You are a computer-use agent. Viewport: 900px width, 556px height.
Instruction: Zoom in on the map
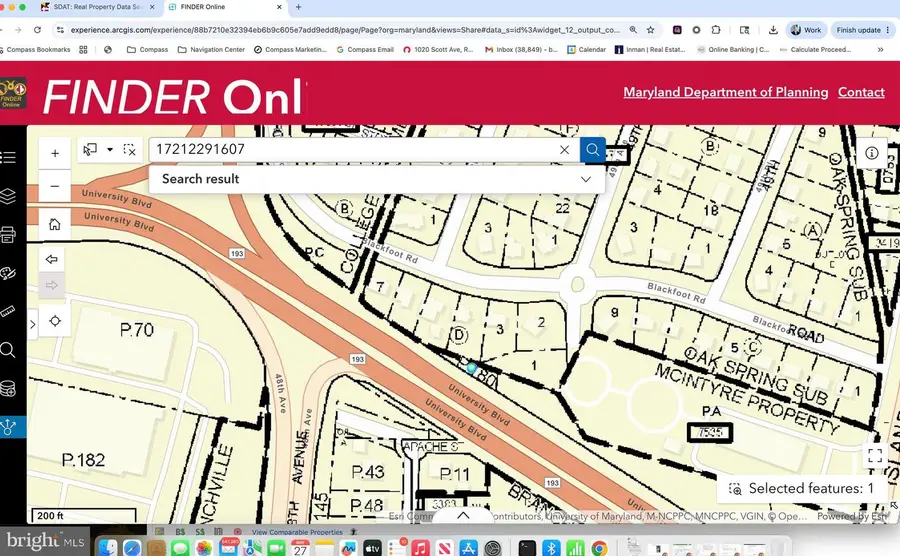(55, 153)
